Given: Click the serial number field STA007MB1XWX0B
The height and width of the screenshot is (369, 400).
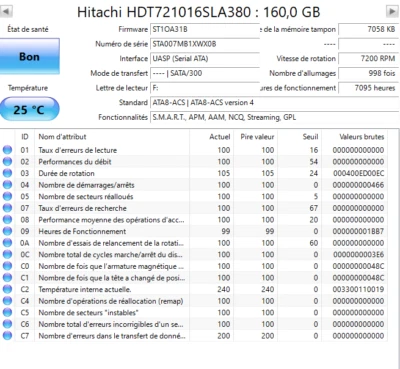Looking at the screenshot, I should [x=205, y=44].
